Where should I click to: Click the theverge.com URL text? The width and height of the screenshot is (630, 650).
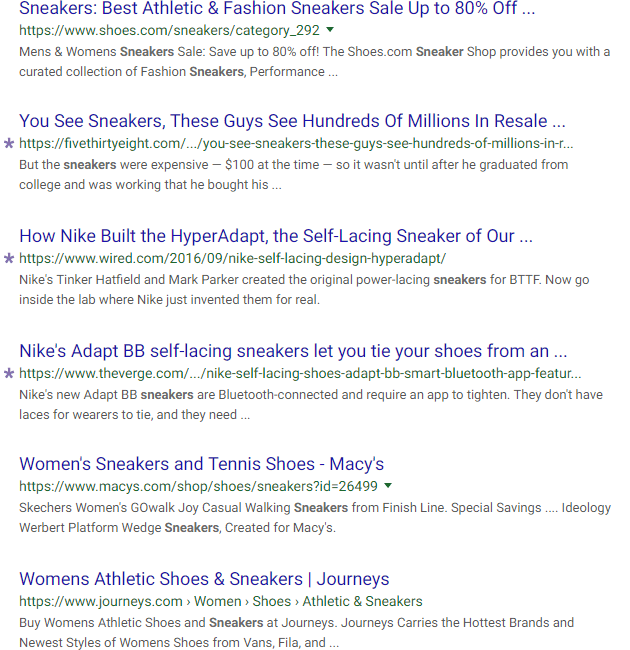[x=300, y=373]
